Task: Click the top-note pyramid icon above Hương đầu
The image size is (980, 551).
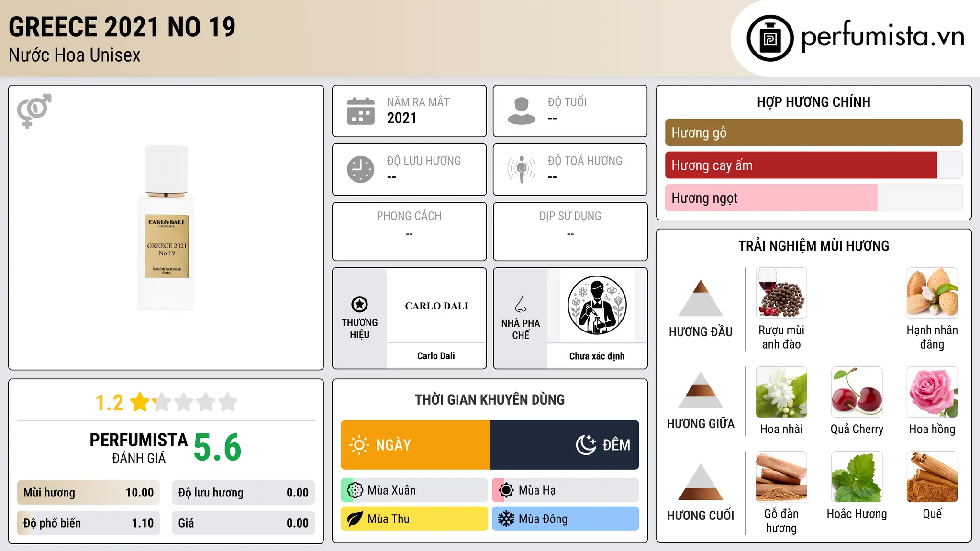Action: 701,298
